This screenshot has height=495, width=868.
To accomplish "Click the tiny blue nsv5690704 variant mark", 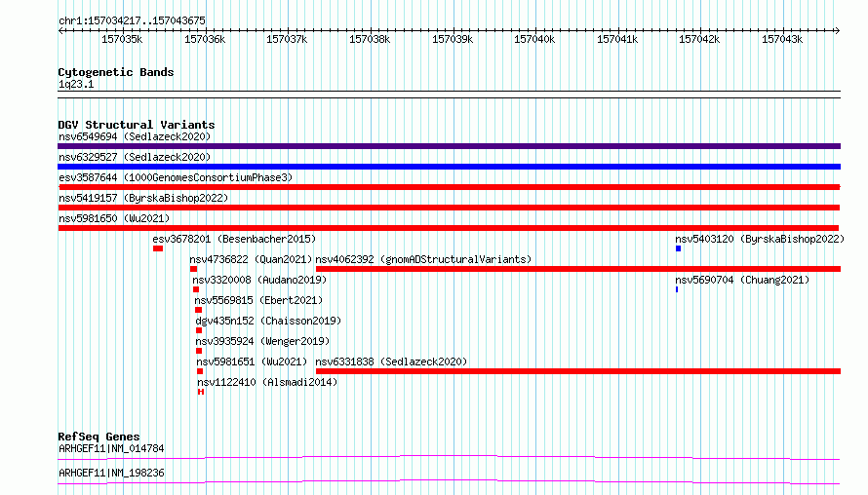I will 677,289.
